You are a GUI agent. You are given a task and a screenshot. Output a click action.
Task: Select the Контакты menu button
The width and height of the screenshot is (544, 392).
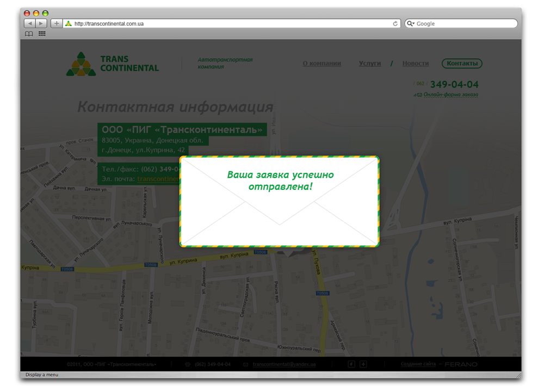click(x=462, y=64)
